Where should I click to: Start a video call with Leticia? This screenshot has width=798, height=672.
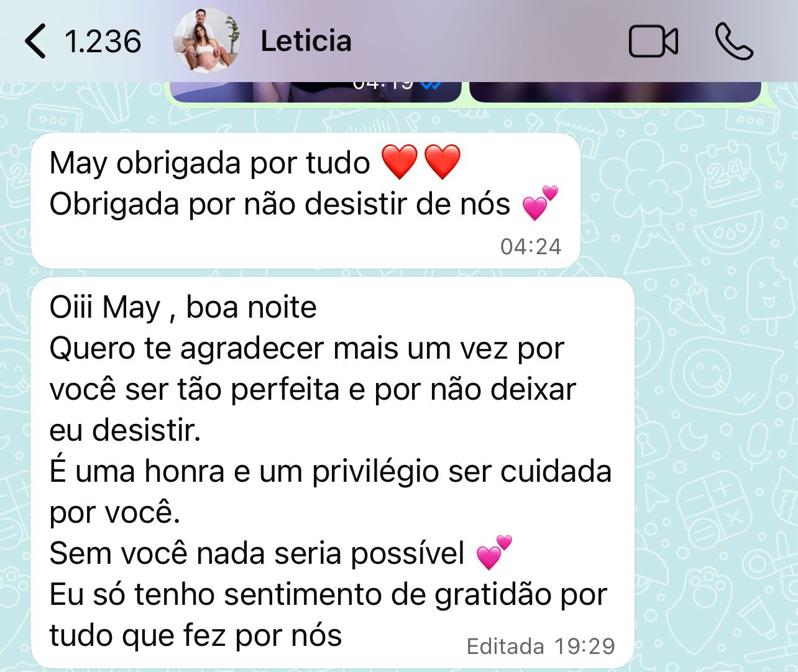(x=653, y=42)
